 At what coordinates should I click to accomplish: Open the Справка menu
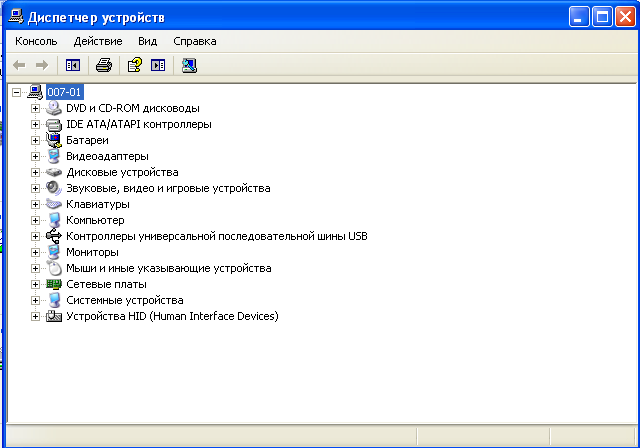194,41
